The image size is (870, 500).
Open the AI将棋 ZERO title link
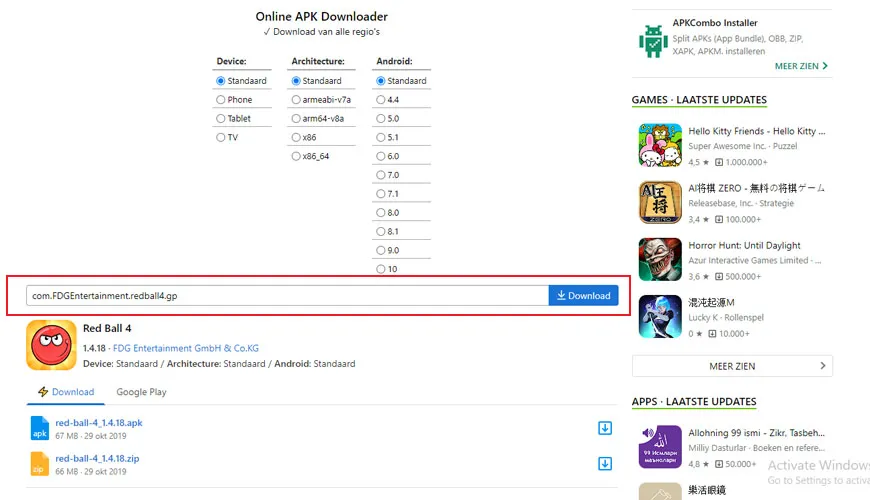click(756, 188)
